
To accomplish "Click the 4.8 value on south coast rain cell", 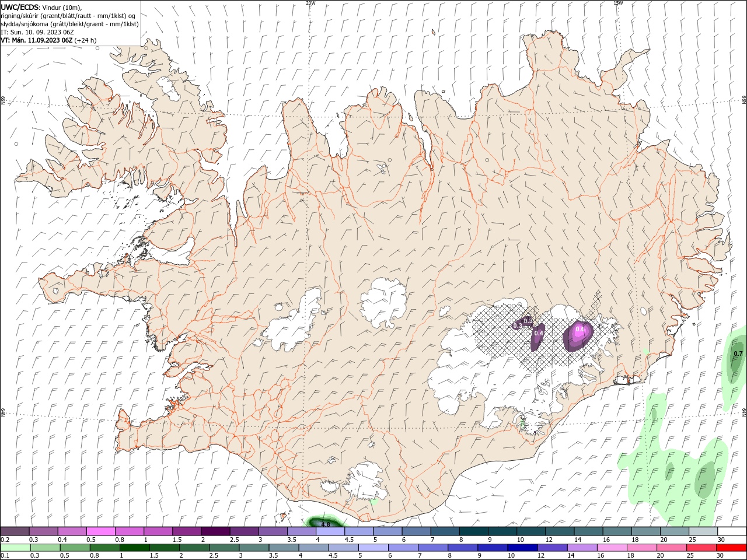I will [x=326, y=524].
